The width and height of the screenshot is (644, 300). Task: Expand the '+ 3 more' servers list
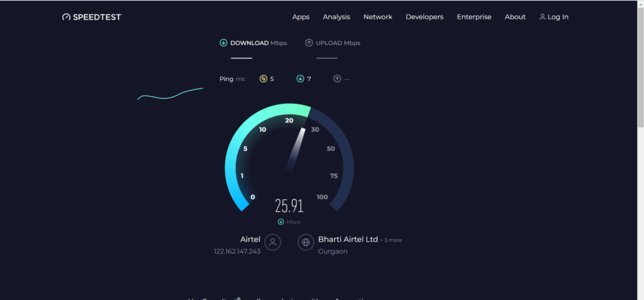pos(391,240)
